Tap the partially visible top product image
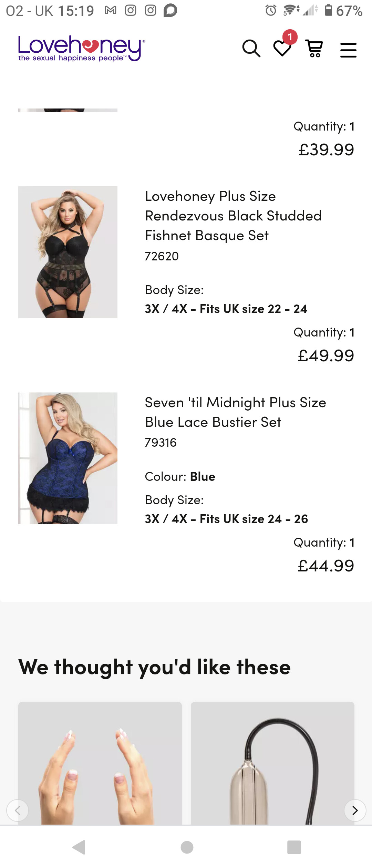Viewport: 372px width, 868px height. click(x=68, y=110)
